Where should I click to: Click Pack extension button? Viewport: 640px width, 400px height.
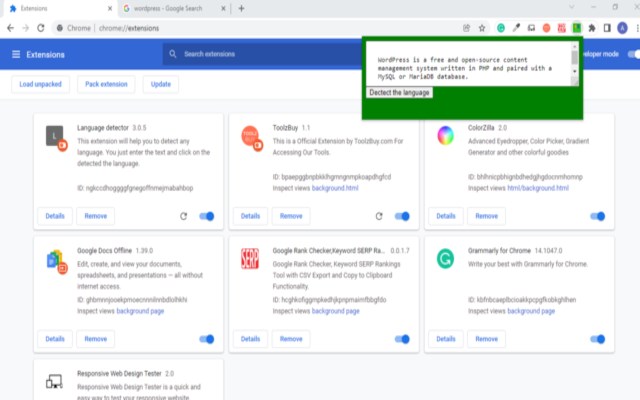point(106,84)
